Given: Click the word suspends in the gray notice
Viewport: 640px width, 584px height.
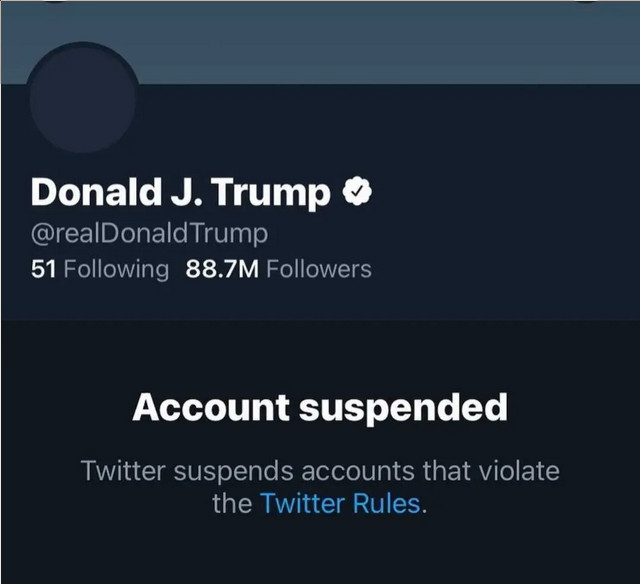Looking at the screenshot, I should pos(230,469).
